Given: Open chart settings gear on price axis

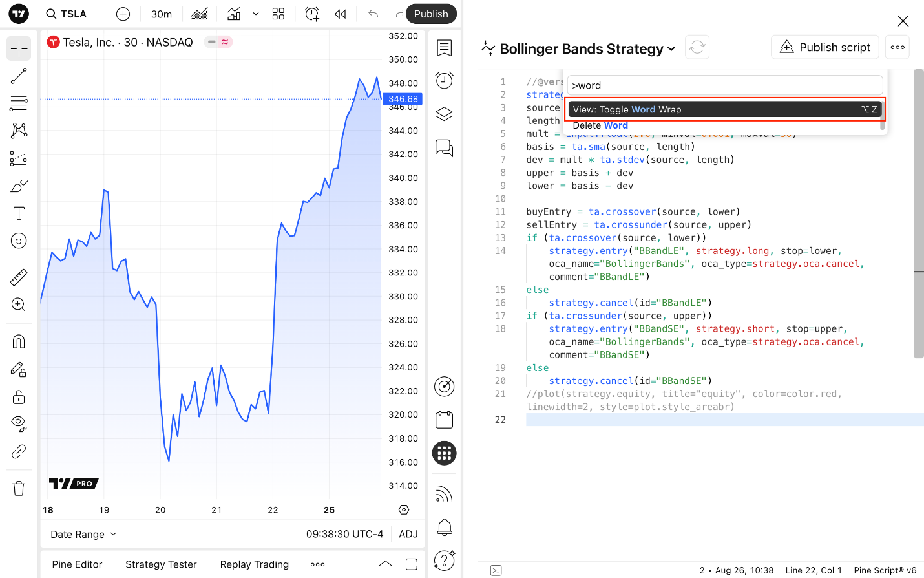Looking at the screenshot, I should coord(404,509).
